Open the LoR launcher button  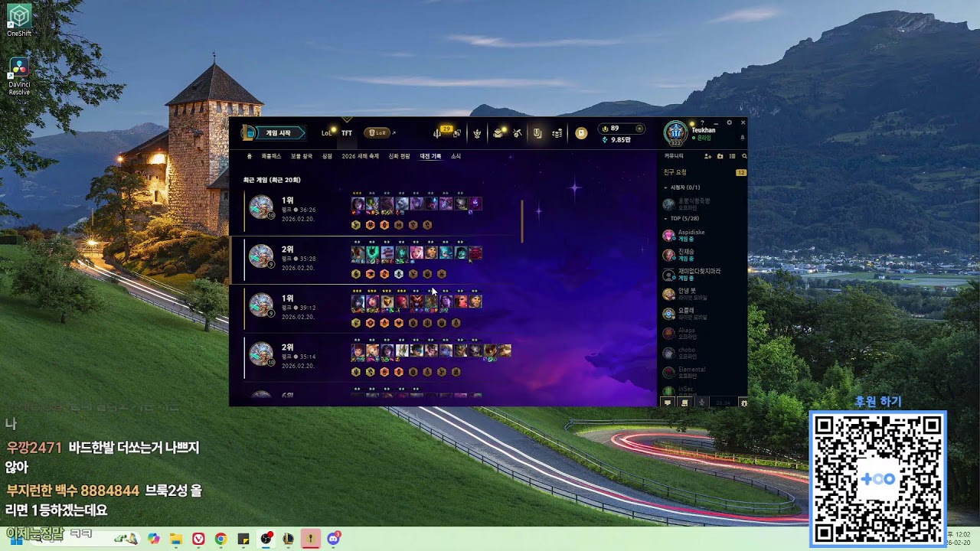click(x=377, y=133)
